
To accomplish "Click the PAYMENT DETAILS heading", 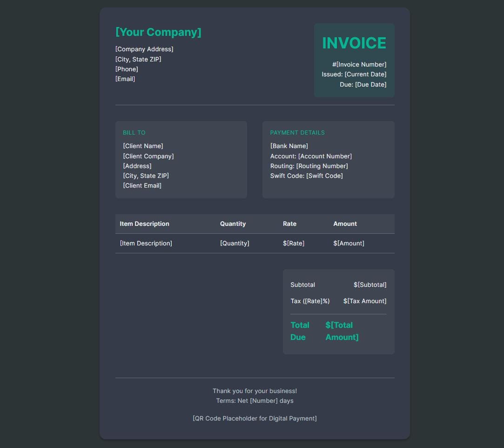I will [298, 132].
